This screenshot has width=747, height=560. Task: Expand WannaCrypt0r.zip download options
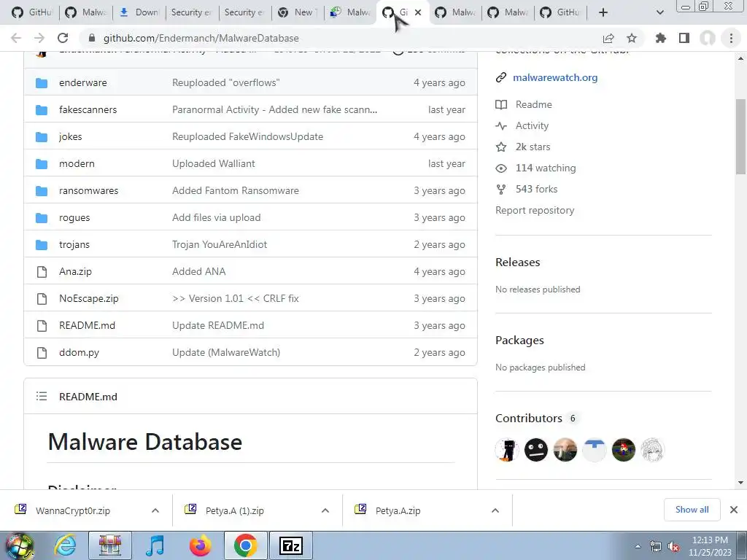(x=155, y=510)
